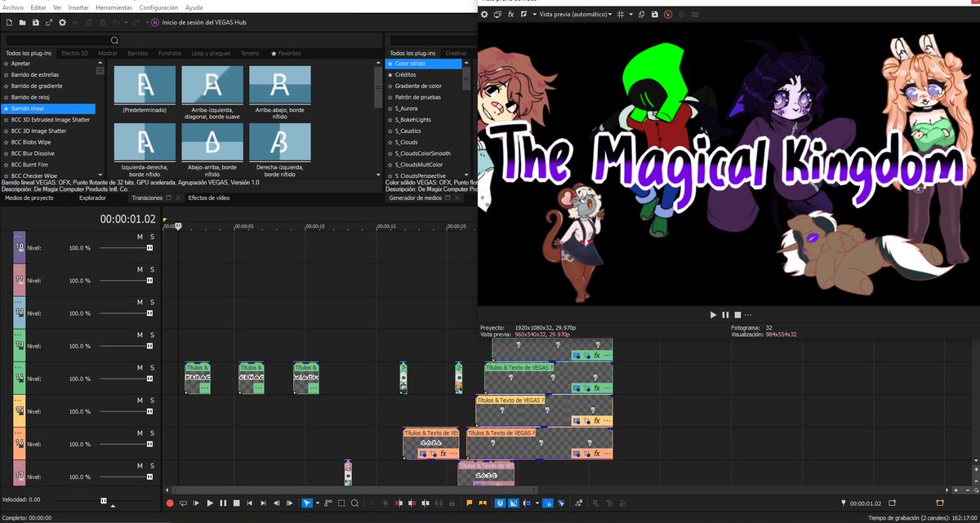Open the split-screen view dropdown arrow

coord(534,15)
